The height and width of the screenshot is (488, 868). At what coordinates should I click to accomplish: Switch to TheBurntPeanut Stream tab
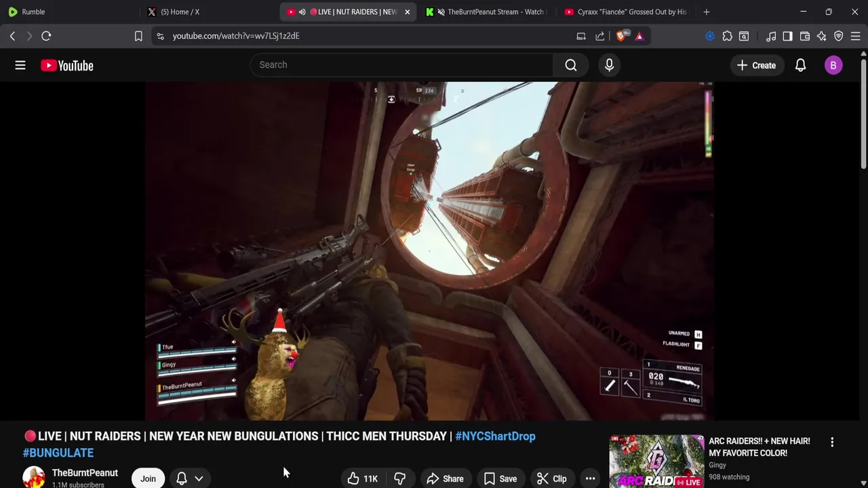click(x=487, y=12)
